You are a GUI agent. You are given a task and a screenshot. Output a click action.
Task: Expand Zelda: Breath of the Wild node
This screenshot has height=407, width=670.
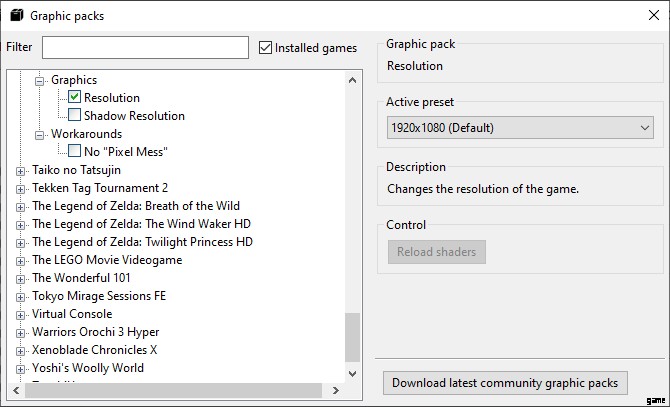coord(20,207)
